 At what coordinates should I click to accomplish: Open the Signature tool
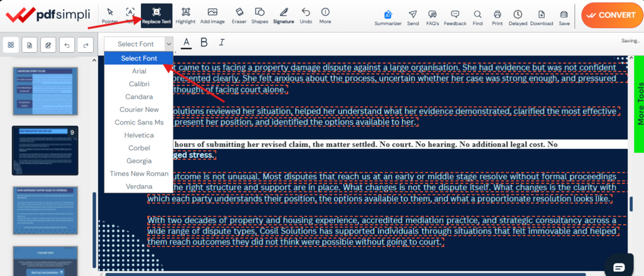(284, 16)
